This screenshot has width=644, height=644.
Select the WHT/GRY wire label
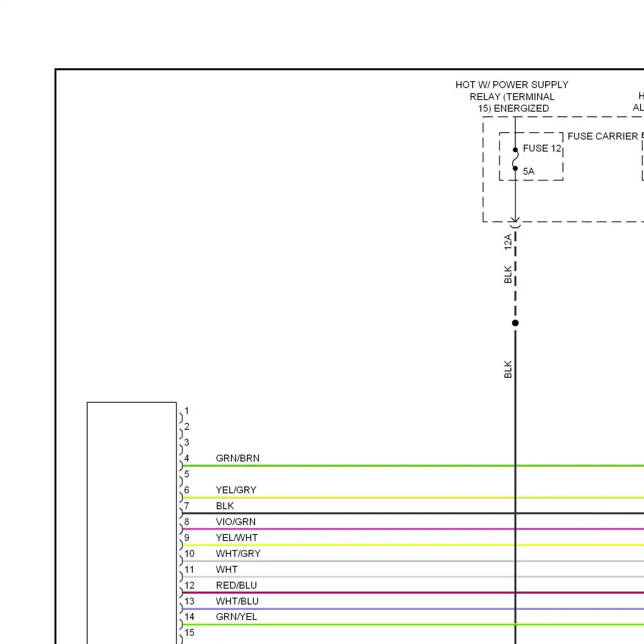pos(238,553)
